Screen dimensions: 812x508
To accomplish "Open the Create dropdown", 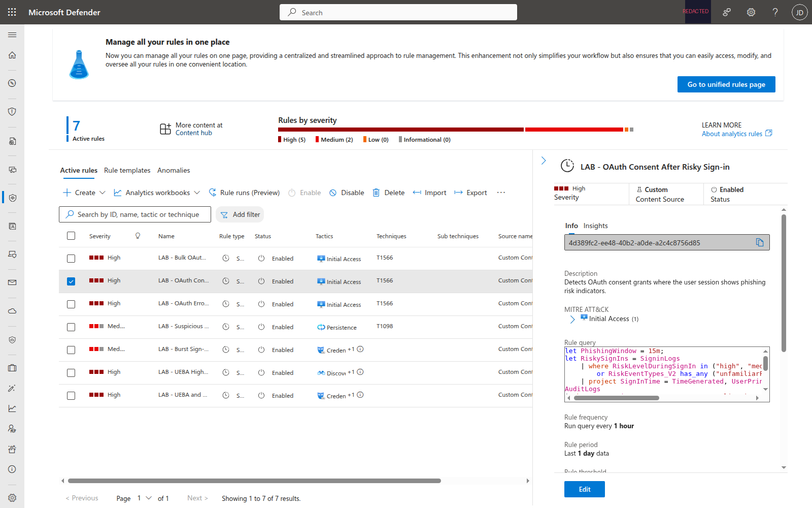I will [x=83, y=192].
